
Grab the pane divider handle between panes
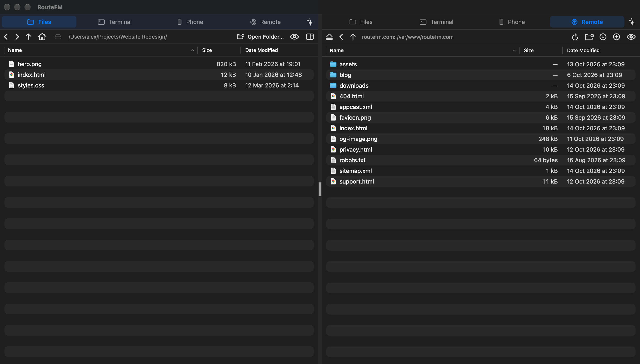[x=320, y=189]
